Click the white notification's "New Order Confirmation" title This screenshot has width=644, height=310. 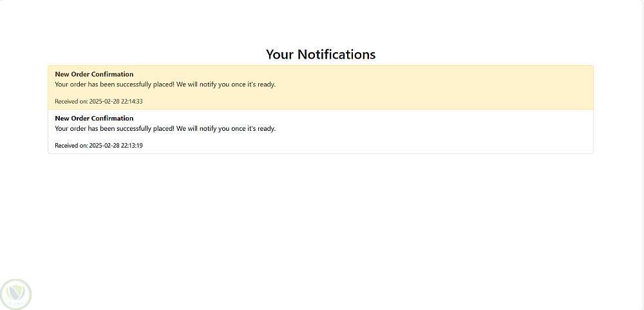coord(94,118)
